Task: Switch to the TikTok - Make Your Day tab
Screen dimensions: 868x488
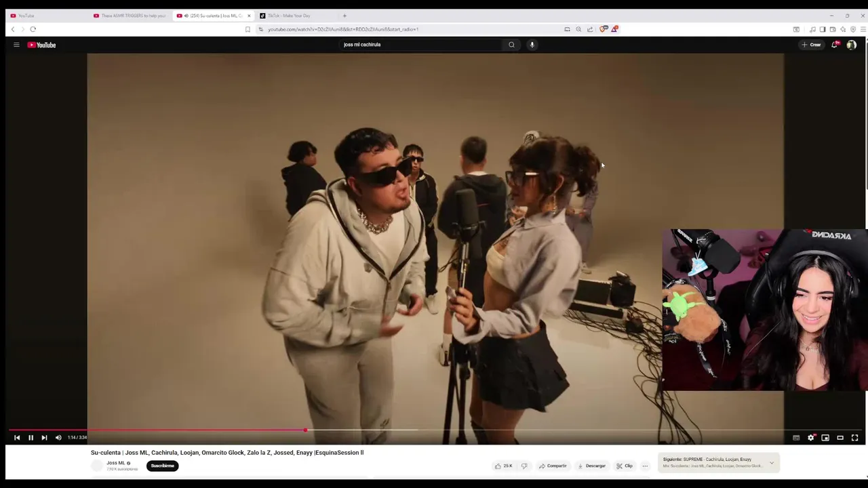Action: coord(297,16)
